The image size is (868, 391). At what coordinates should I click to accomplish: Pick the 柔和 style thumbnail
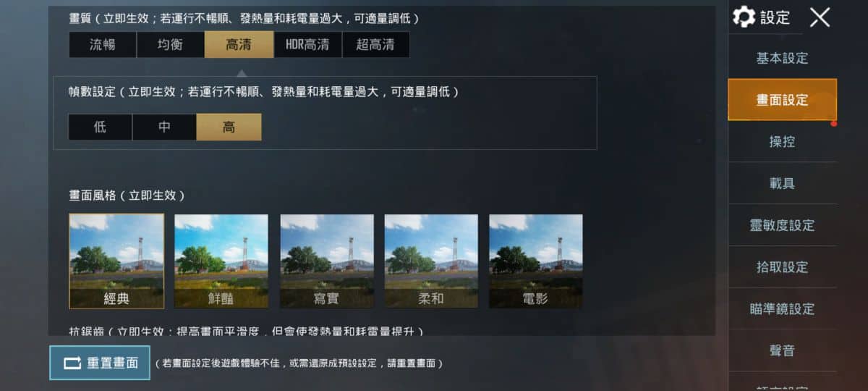point(431,261)
